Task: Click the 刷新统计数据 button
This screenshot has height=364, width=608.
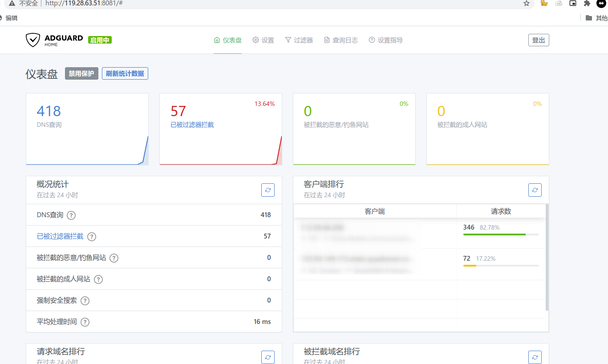Action: coord(125,74)
